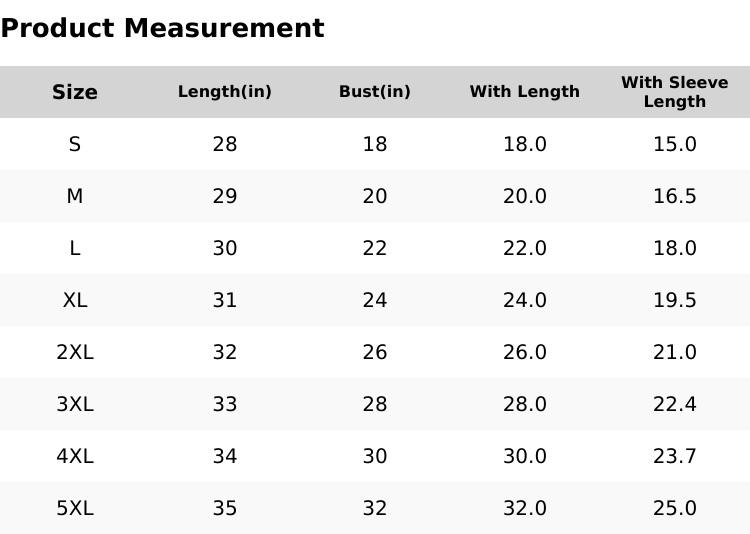Viewport: 750px width, 534px height.
Task: Select the Length(in) column header
Action: [x=225, y=92]
